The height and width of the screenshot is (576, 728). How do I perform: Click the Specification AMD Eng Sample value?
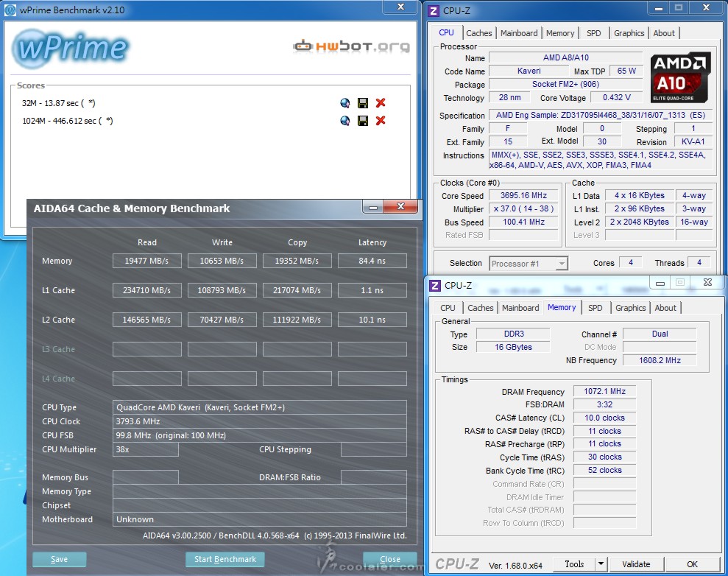coord(600,115)
